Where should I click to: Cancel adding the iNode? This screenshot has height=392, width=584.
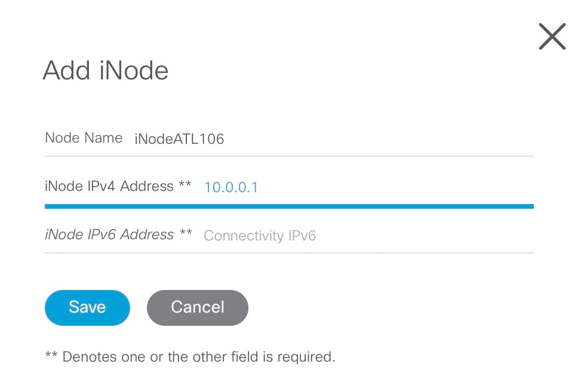(x=198, y=307)
